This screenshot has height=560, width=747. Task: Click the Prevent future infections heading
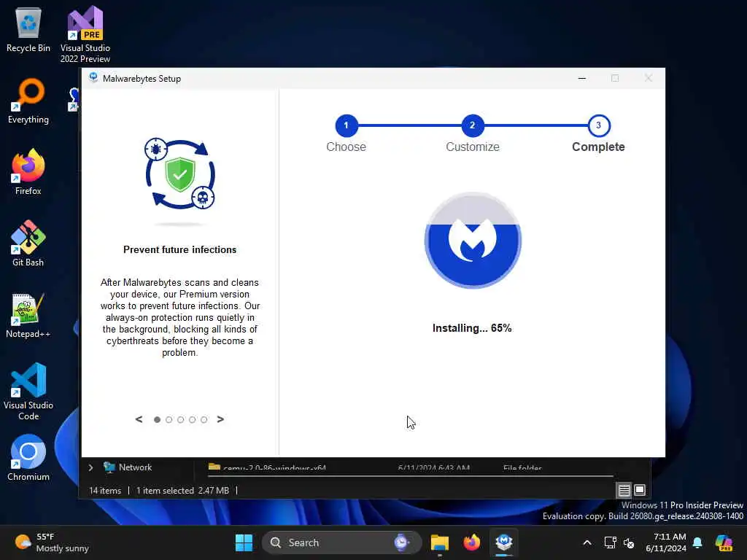click(180, 249)
